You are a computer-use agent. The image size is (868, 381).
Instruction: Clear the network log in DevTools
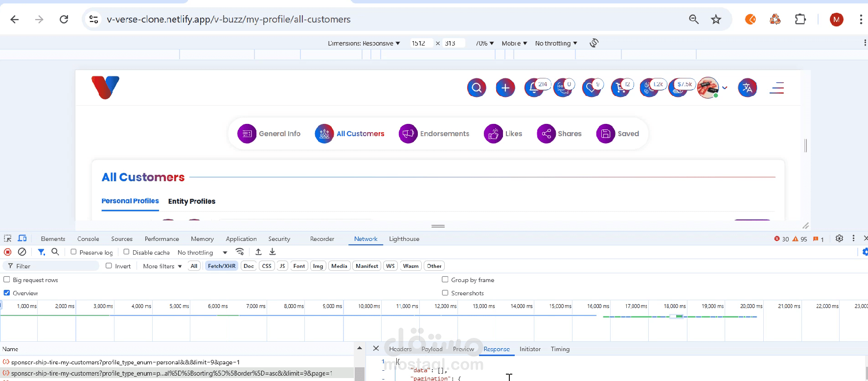pos(22,252)
